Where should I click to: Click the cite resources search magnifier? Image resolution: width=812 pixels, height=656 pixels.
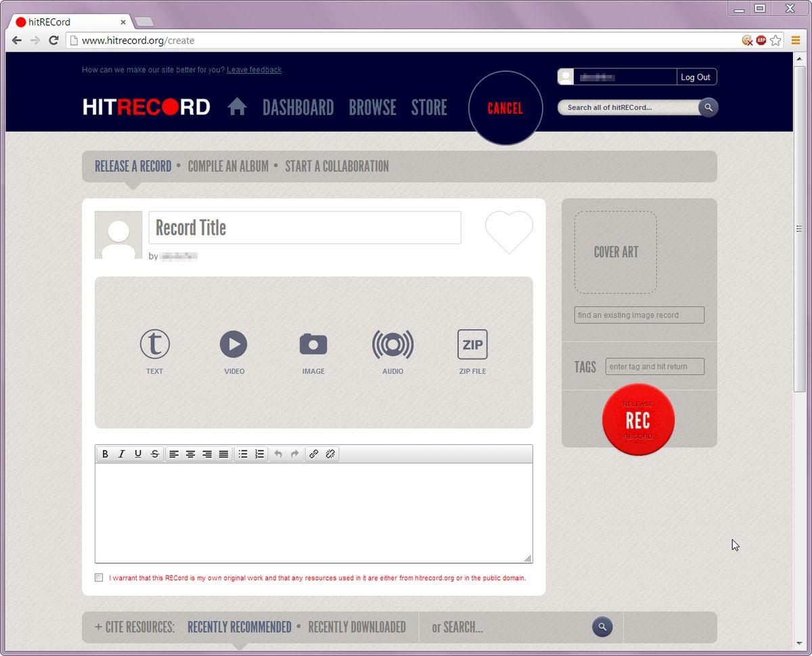(x=602, y=627)
